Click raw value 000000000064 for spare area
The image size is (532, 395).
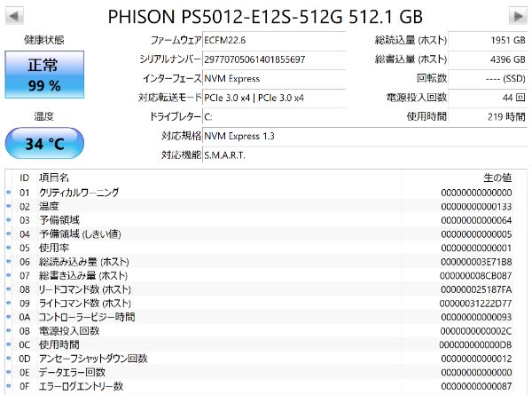pyautogui.click(x=476, y=220)
